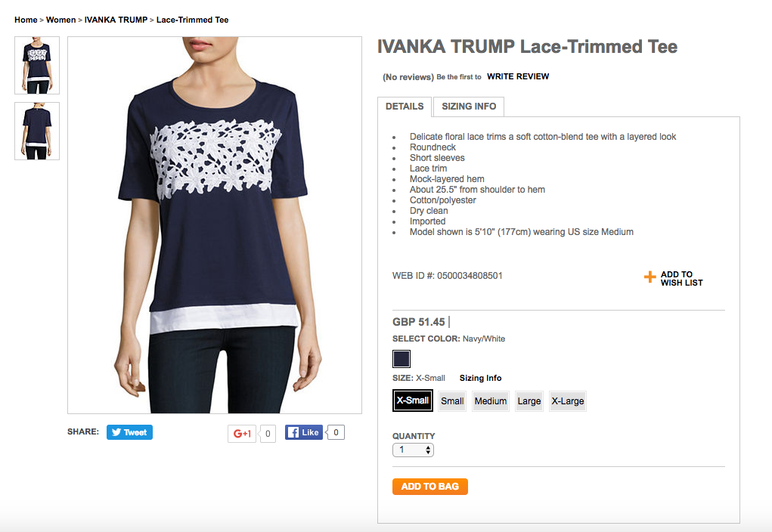Click the orange plus wish list icon

point(650,277)
